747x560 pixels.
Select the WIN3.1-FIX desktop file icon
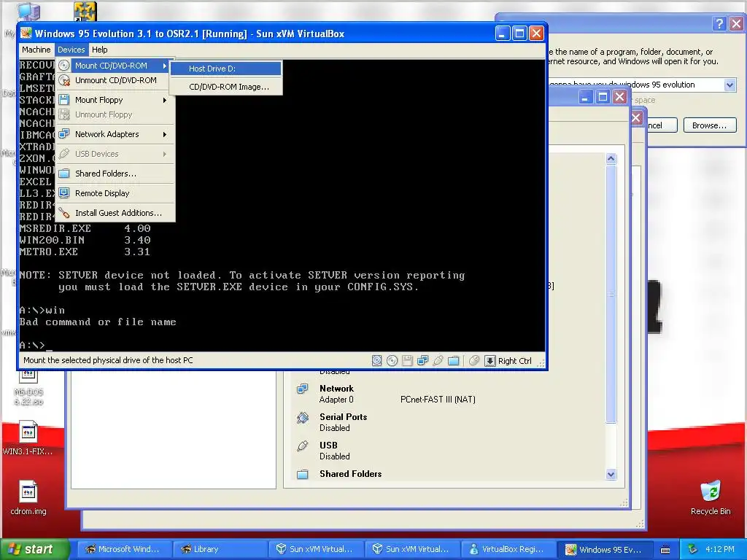(28, 432)
